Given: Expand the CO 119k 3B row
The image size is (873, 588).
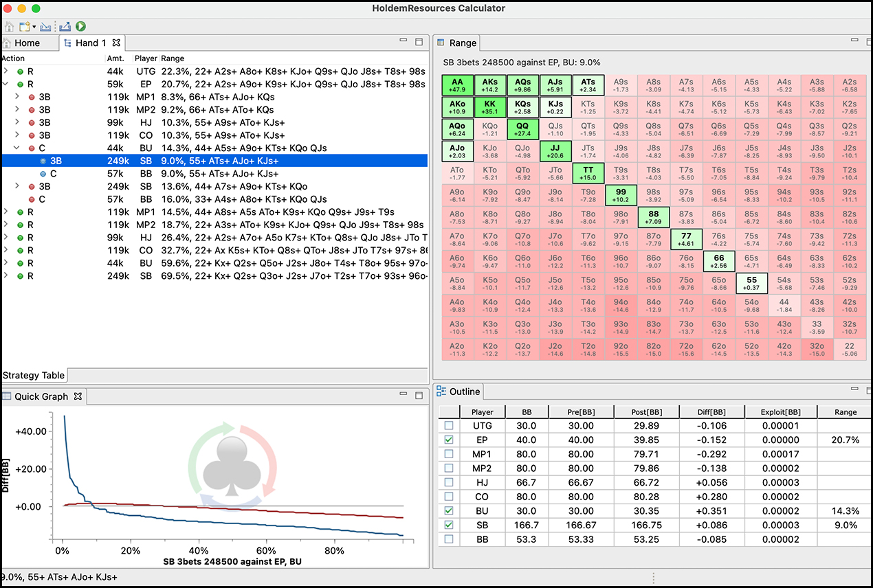Looking at the screenshot, I should coord(17,135).
